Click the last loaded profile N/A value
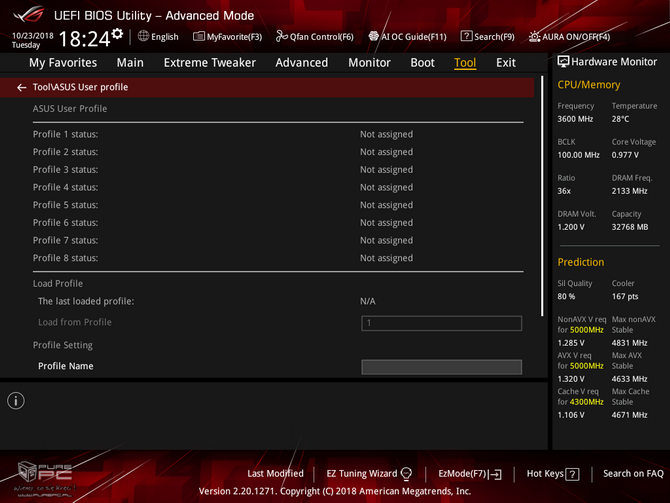This screenshot has width=670, height=503. point(367,301)
